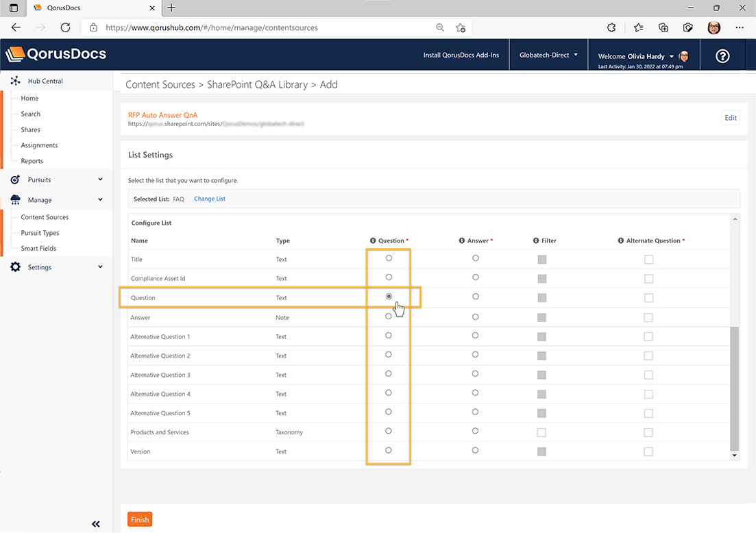The image size is (756, 533).
Task: Open Reports in sidebar
Action: pos(32,161)
